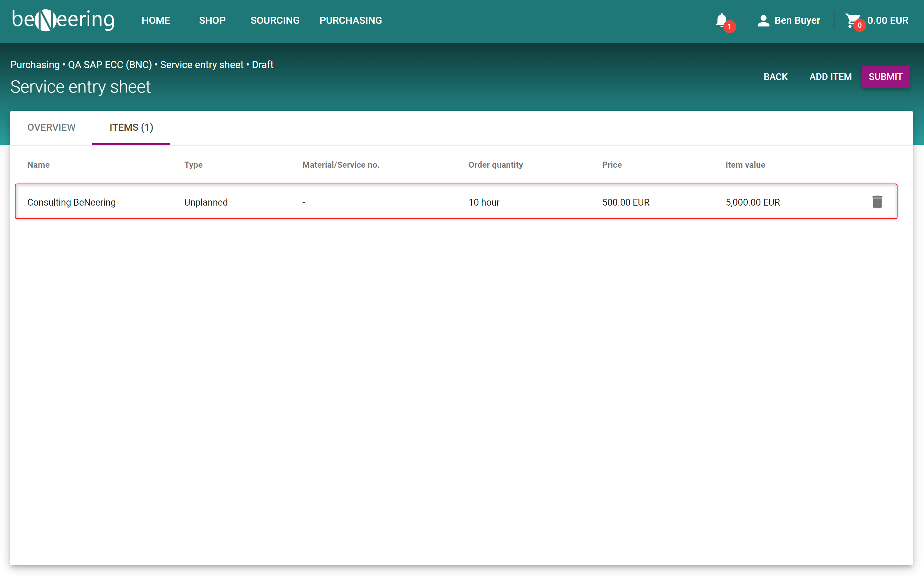Go BACK from the service entry sheet

775,76
